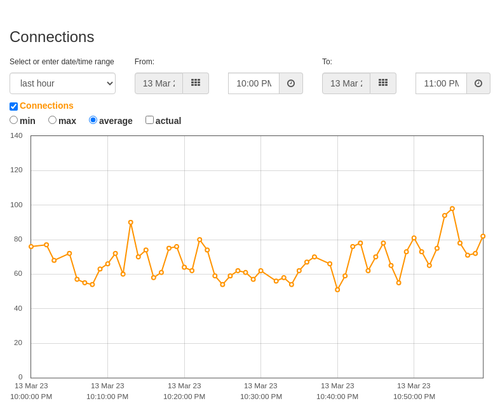Click the 'Select or enter date/time range' label
This screenshot has width=500, height=403.
click(62, 62)
